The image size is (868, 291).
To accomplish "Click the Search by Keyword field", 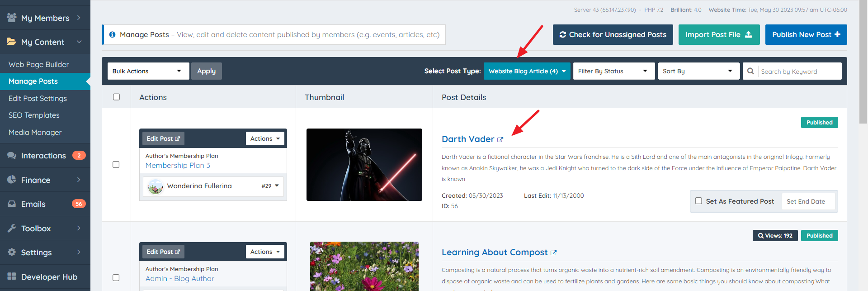I will pos(799,71).
